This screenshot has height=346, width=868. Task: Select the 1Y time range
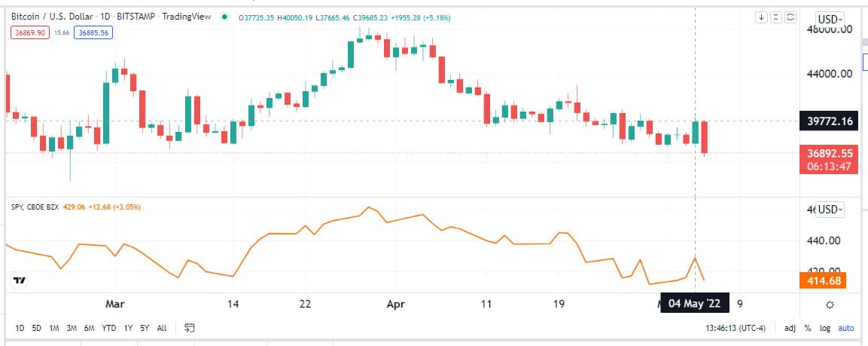[129, 328]
